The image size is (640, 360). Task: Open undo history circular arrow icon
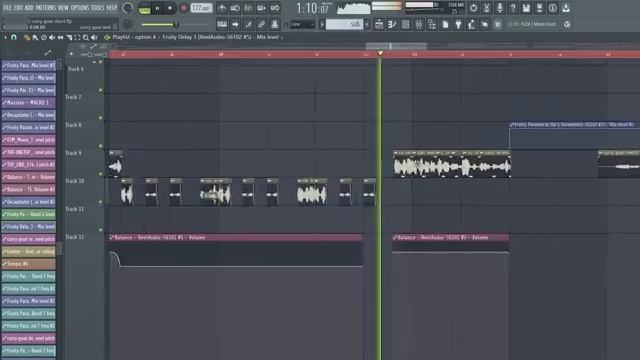(x=473, y=8)
